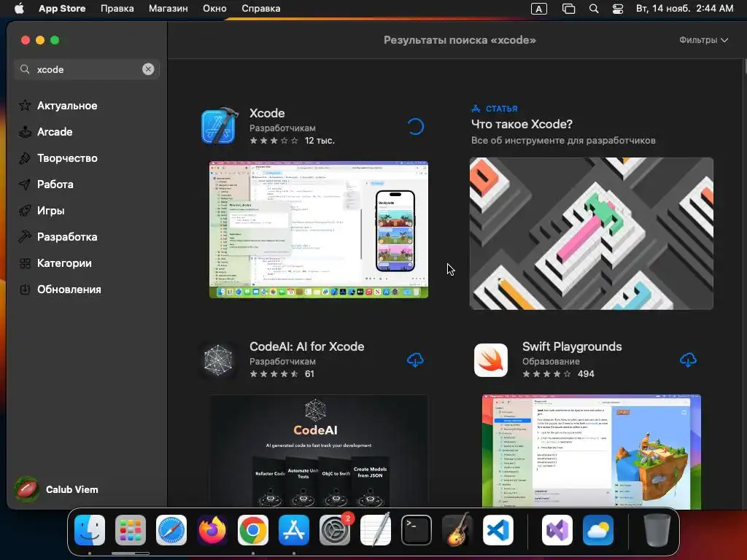Expand the Фильтры dropdown
747x560 pixels.
703,40
